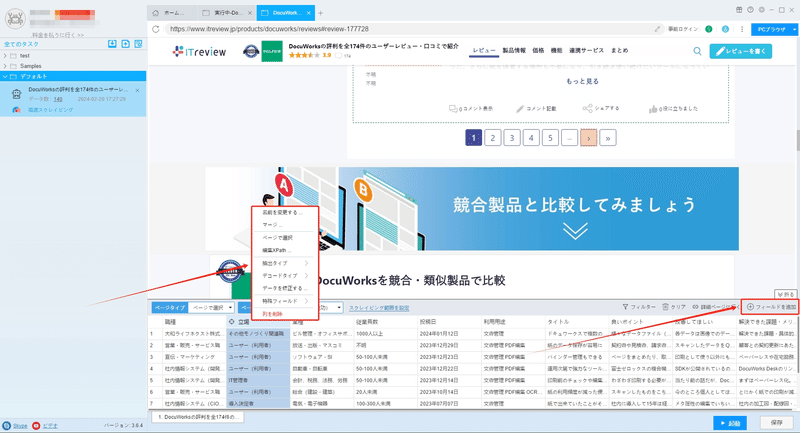Screen dimensions: 800x433
Task: Click the レビューを書く button
Action: pyautogui.click(x=740, y=51)
